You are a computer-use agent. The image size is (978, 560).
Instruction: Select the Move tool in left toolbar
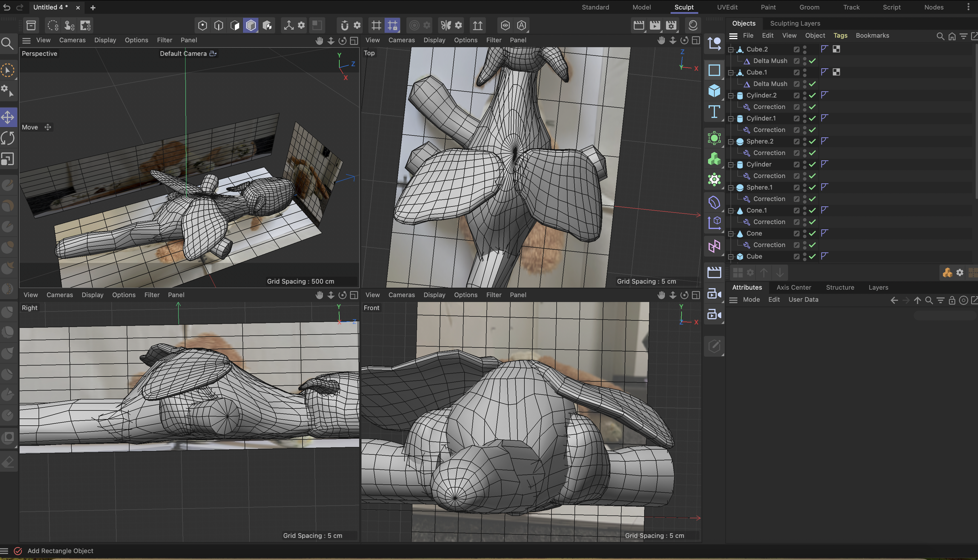coord(8,117)
